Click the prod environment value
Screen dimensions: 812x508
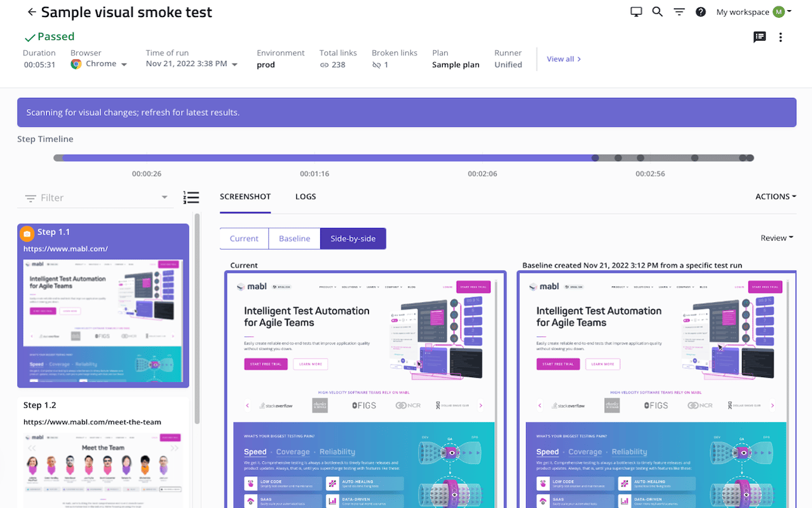266,65
